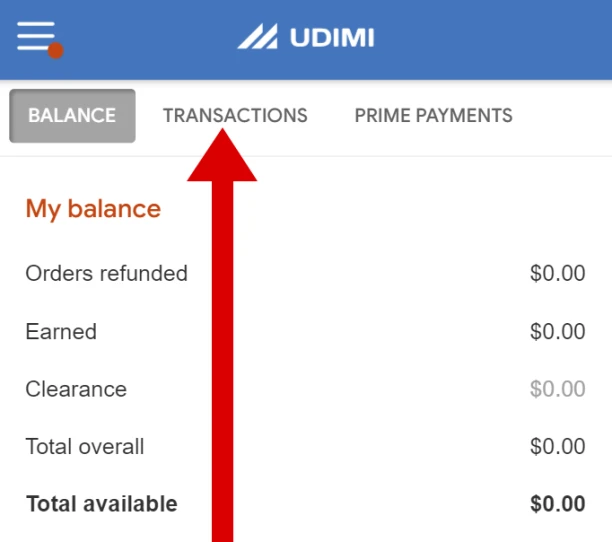The height and width of the screenshot is (542, 612).
Task: Click the UDIMI wordmark in header
Action: point(331,38)
